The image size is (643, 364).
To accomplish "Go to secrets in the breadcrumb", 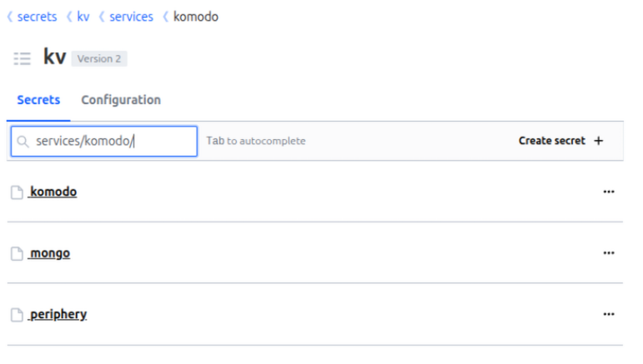I will pyautogui.click(x=37, y=17).
